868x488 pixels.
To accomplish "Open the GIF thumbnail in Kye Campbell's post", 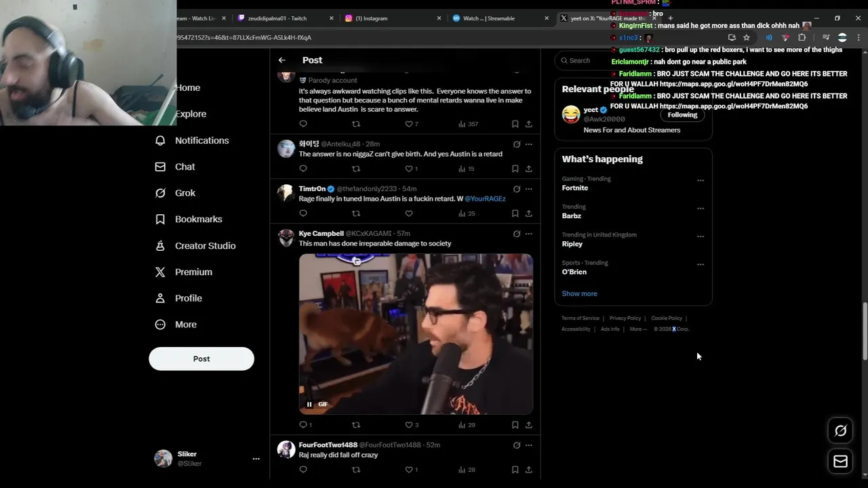I will click(x=416, y=334).
